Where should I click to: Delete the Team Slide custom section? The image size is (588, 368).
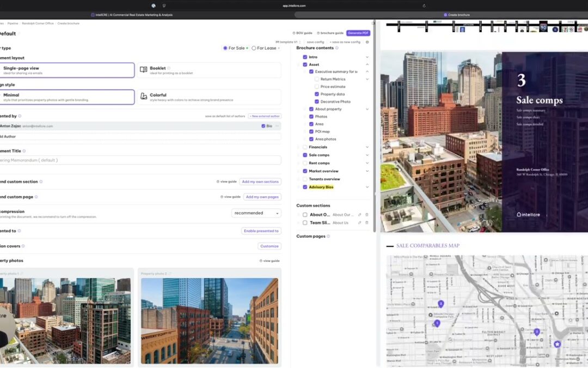(366, 222)
